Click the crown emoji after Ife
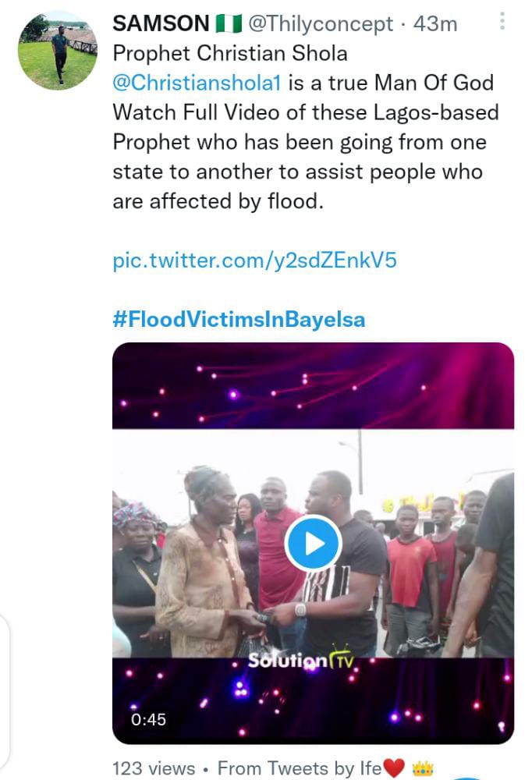532x780 pixels. [x=422, y=768]
